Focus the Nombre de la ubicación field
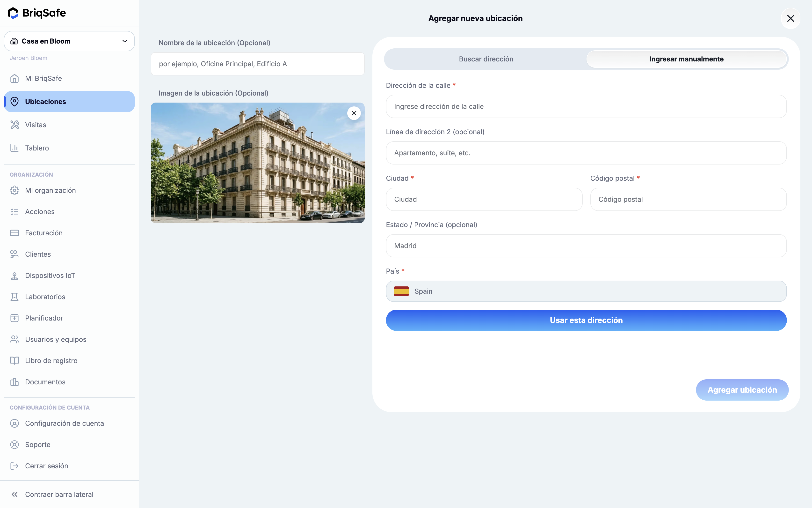The image size is (812, 508). pos(257,64)
